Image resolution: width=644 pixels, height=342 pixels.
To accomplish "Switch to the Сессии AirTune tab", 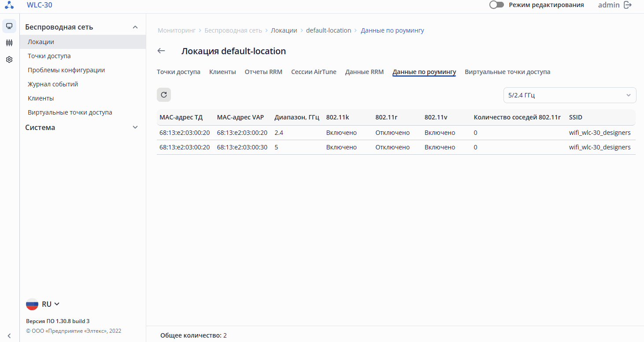I will [x=314, y=72].
